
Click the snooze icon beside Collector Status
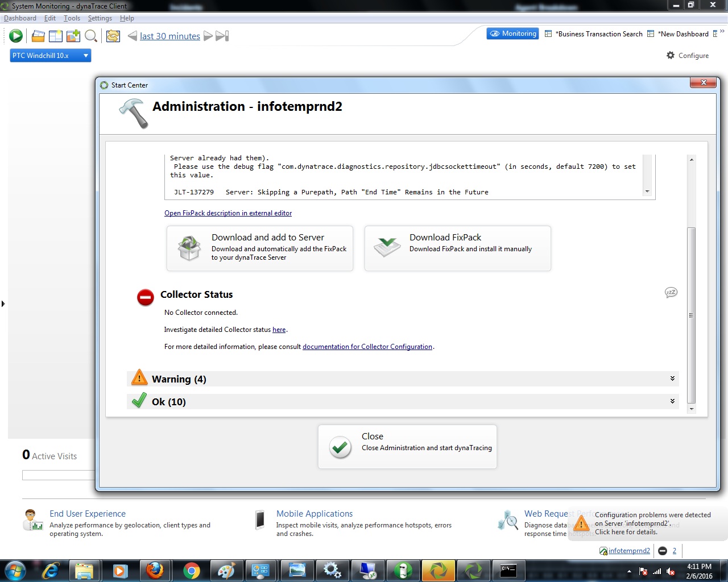pyautogui.click(x=671, y=293)
